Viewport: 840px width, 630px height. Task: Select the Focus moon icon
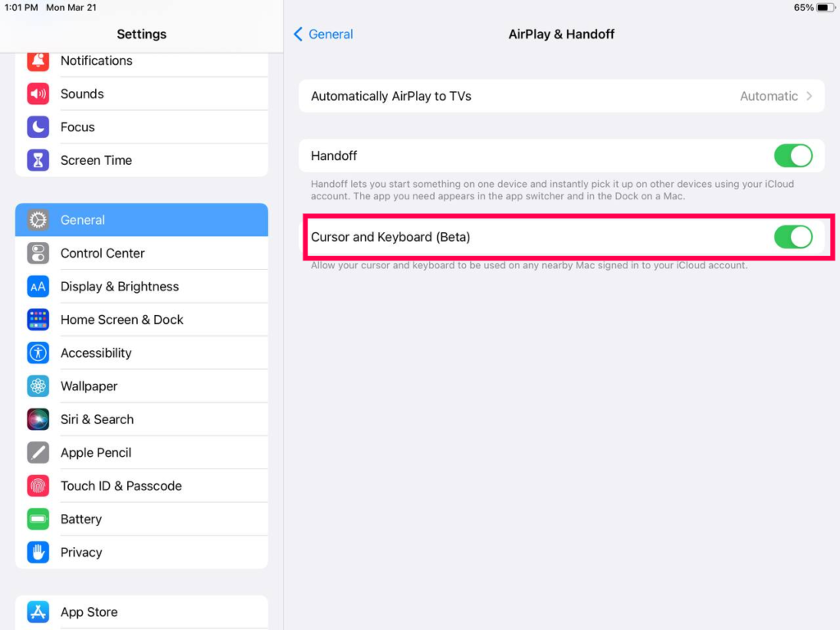coord(38,127)
